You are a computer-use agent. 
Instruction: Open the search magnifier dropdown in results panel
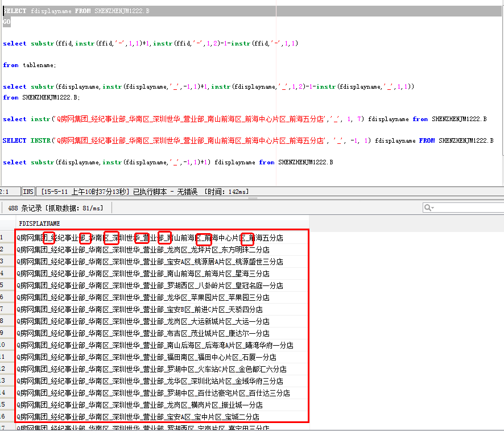pos(429,208)
